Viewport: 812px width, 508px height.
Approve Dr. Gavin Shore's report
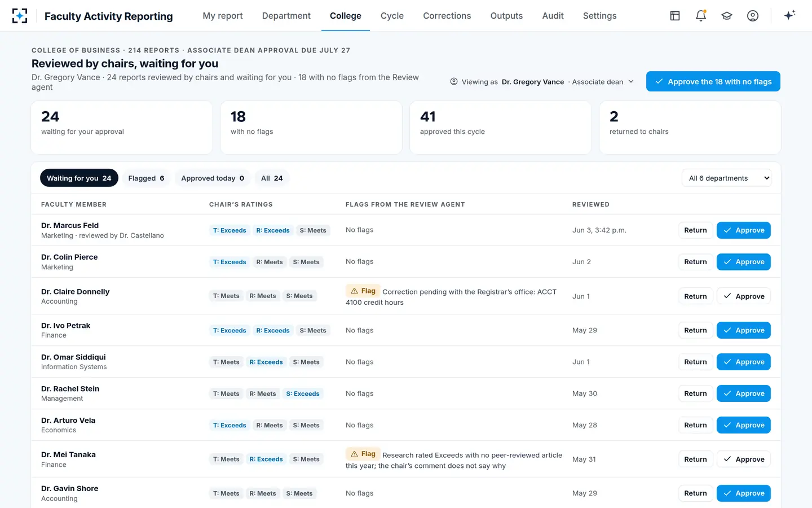744,493
